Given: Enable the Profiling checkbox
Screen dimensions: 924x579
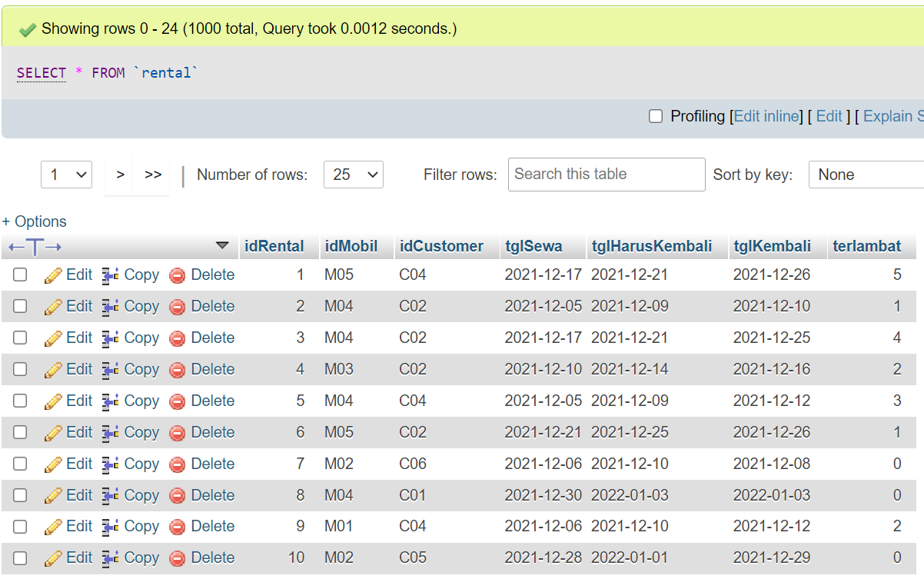Looking at the screenshot, I should pyautogui.click(x=656, y=116).
